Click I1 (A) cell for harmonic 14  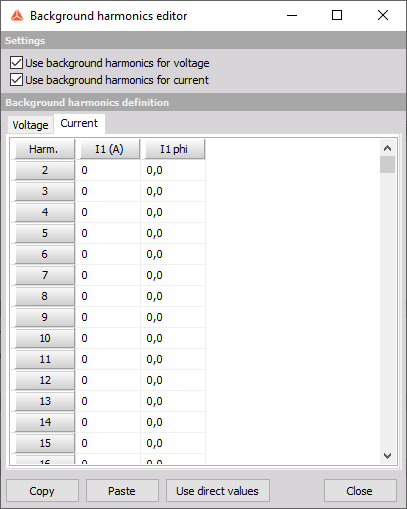point(108,422)
